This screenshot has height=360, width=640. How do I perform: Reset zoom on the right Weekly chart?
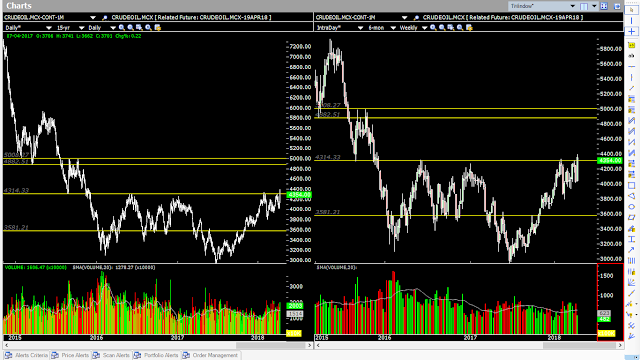[460, 28]
